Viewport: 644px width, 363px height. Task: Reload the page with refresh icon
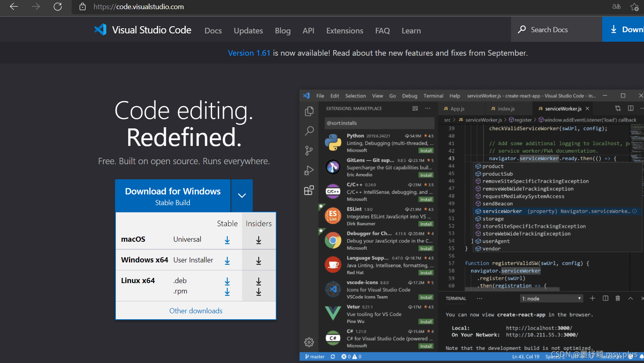click(58, 7)
